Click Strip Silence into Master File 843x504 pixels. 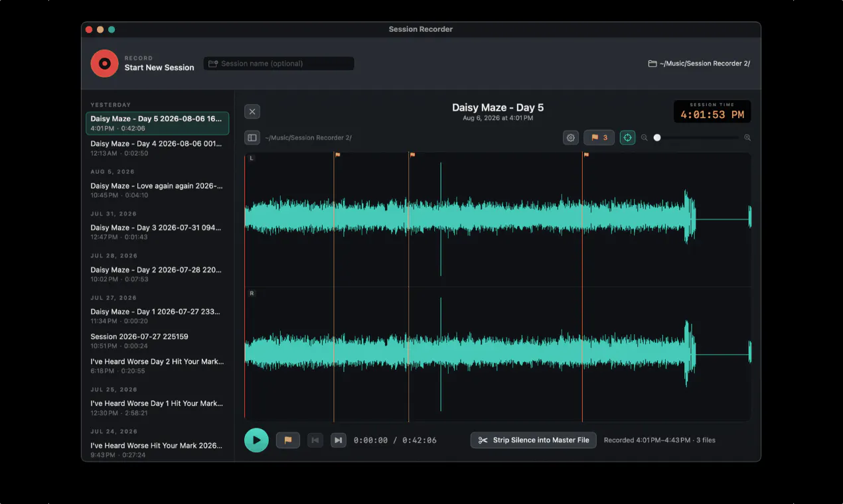(534, 440)
